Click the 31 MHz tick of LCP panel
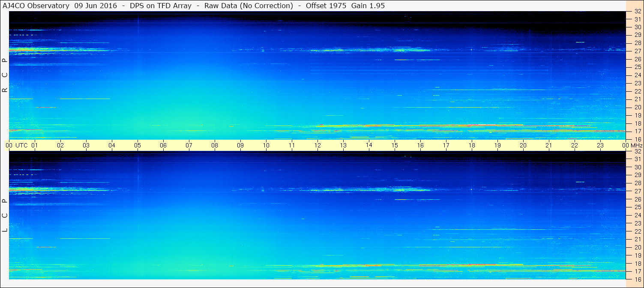 [638, 159]
